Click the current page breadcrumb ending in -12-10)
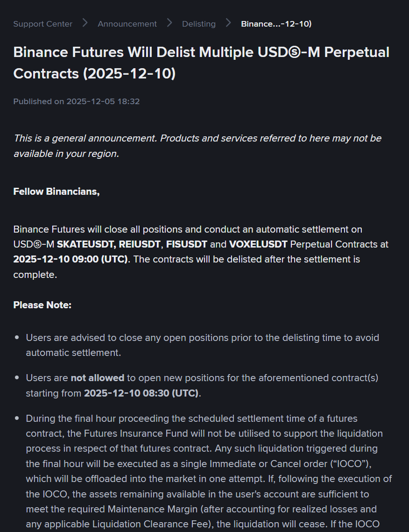Screen dimensions: 409x532 pos(276,24)
